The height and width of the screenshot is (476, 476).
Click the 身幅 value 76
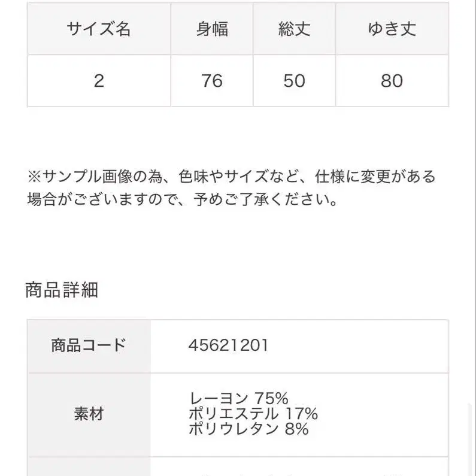[x=212, y=81]
